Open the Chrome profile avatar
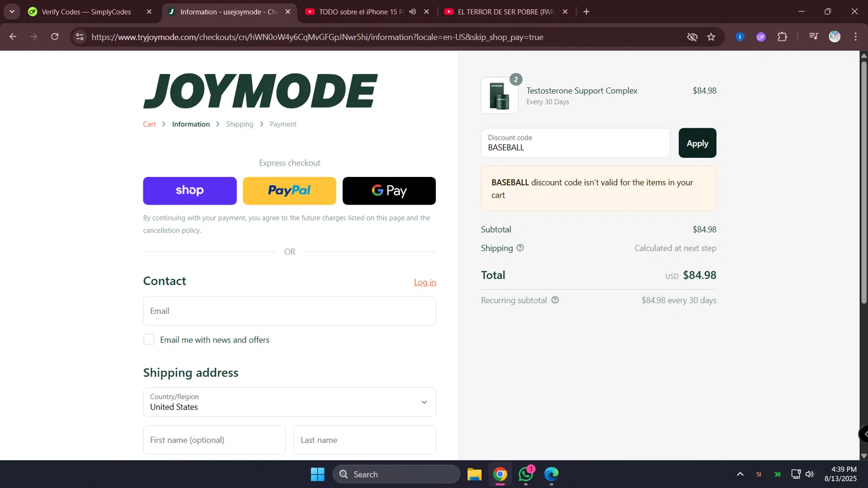This screenshot has width=868, height=488. [x=834, y=37]
